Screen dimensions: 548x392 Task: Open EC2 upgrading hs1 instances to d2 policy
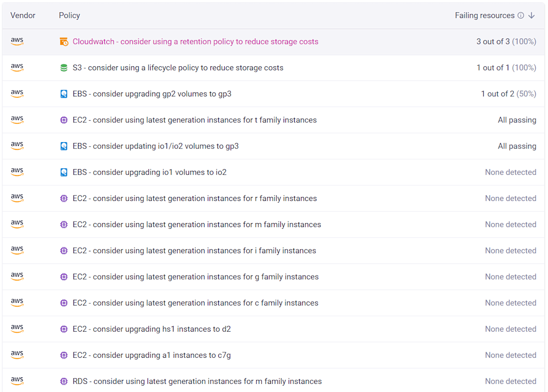[x=152, y=329]
